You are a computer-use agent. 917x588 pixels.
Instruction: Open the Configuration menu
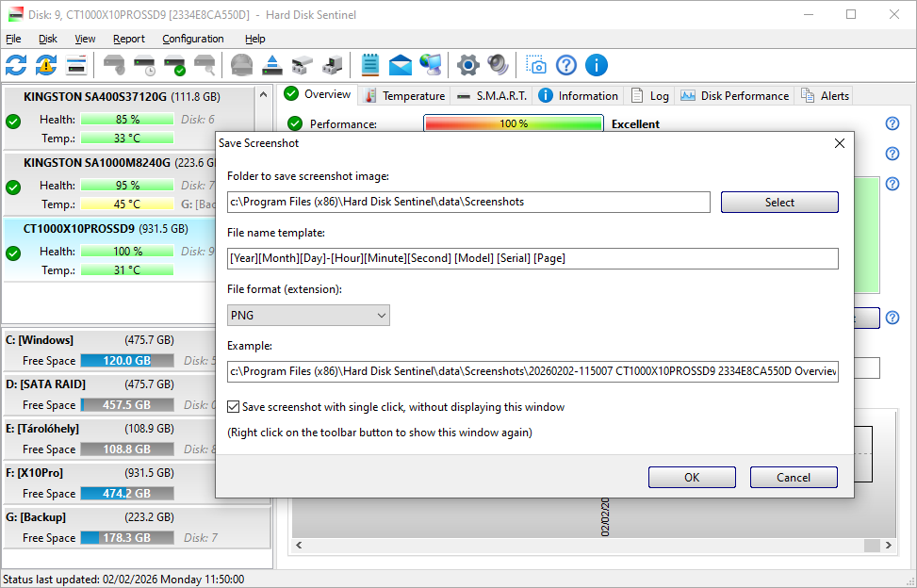(x=193, y=39)
